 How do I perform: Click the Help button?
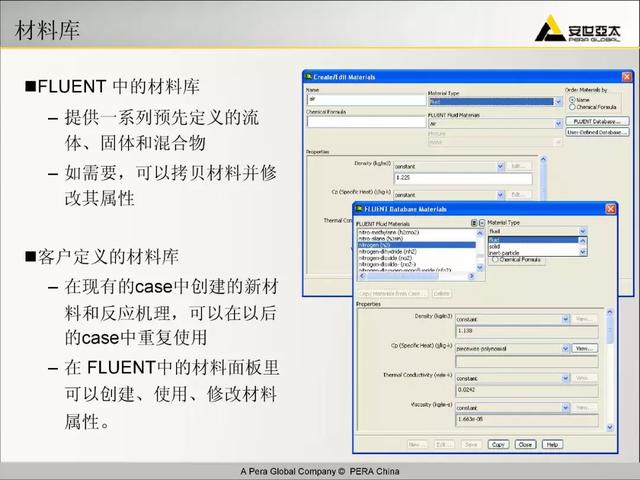pyautogui.click(x=552, y=444)
